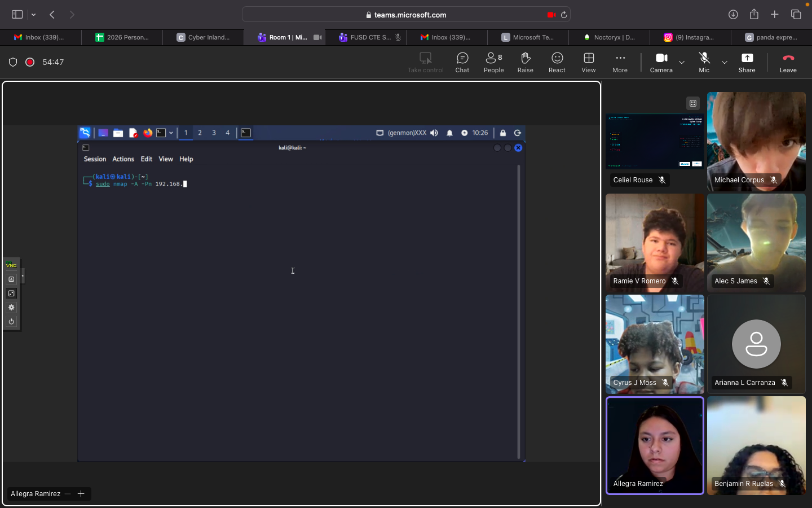Click the Share screen icon

click(747, 62)
